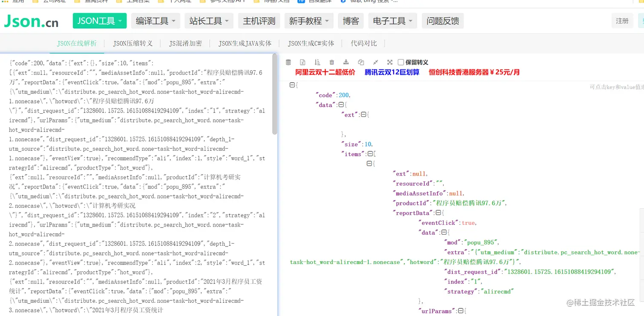
Task: Click the "eventClick" key in tree
Action: (x=439, y=223)
